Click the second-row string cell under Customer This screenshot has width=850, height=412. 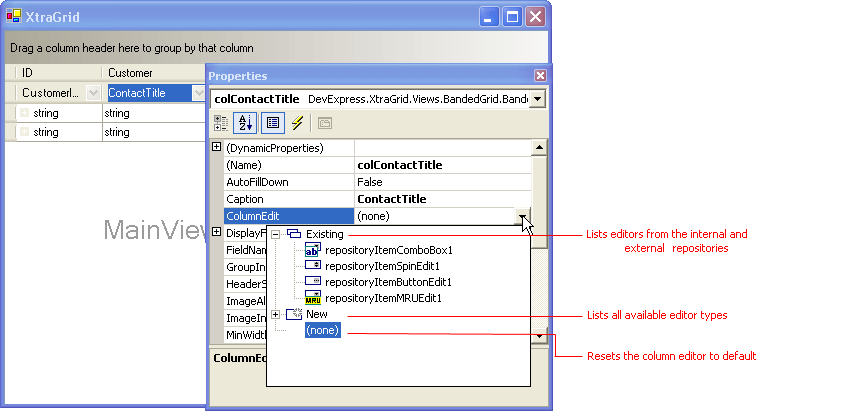click(154, 132)
